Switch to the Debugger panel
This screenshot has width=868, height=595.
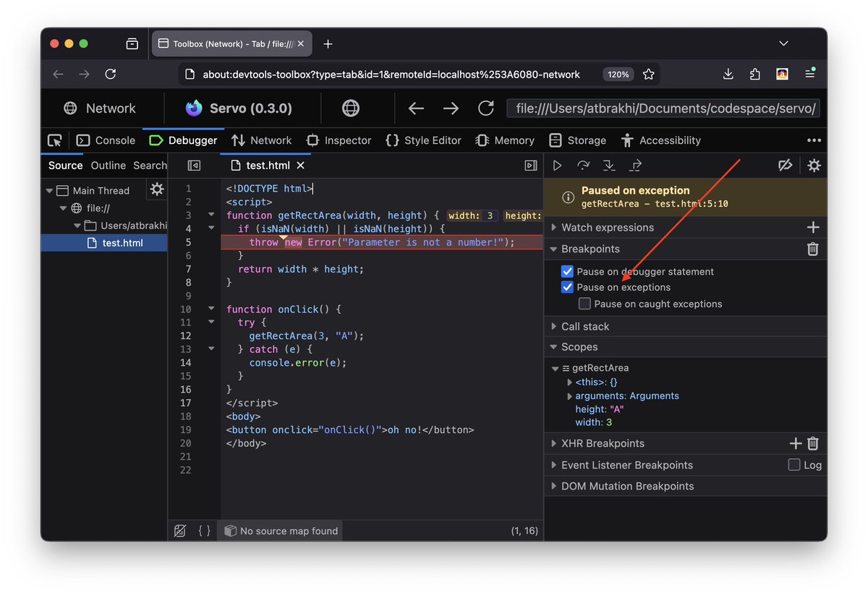click(x=184, y=140)
